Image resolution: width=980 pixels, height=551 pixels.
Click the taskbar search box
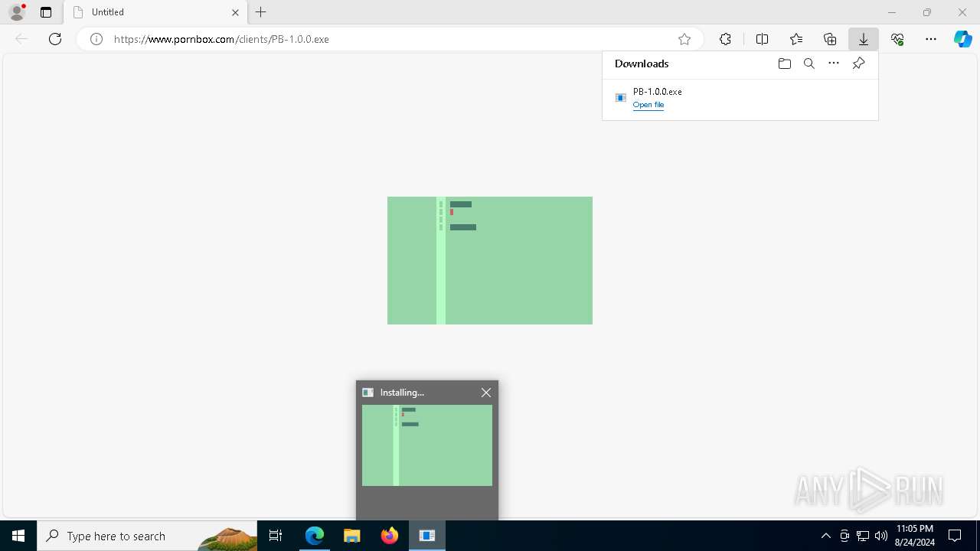147,536
